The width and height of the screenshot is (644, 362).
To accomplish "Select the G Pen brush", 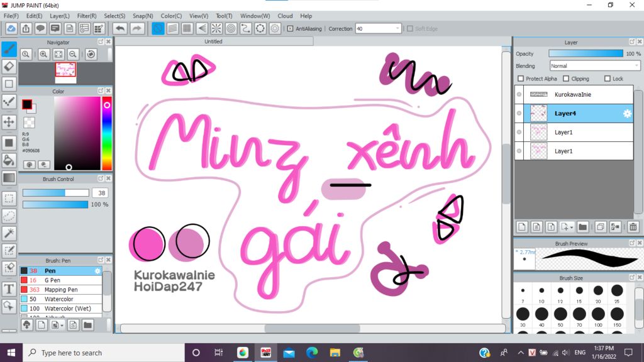I will coord(61,280).
